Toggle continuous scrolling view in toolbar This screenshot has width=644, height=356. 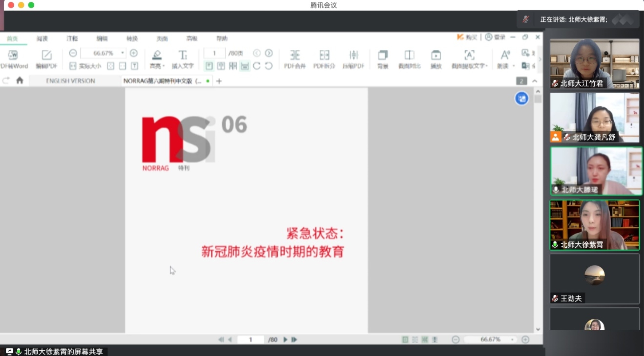(245, 66)
